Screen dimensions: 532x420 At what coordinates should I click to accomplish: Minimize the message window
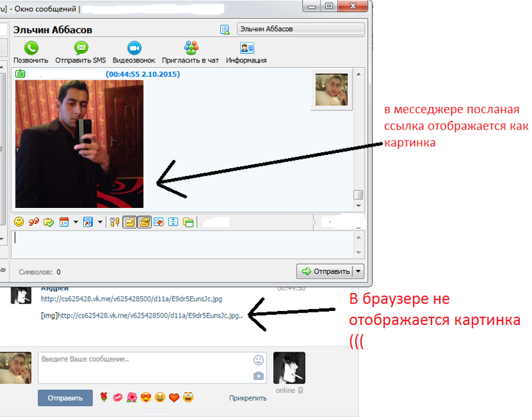point(312,6)
